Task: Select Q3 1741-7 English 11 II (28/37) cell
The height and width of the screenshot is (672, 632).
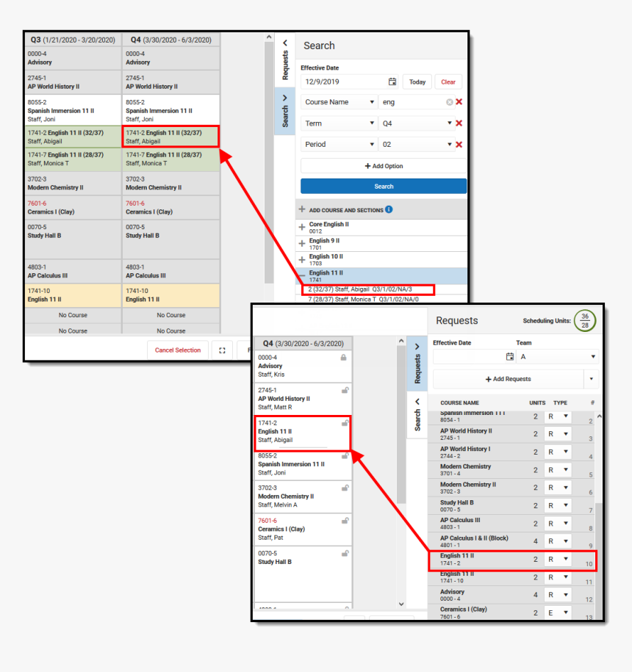Action: pyautogui.click(x=73, y=159)
